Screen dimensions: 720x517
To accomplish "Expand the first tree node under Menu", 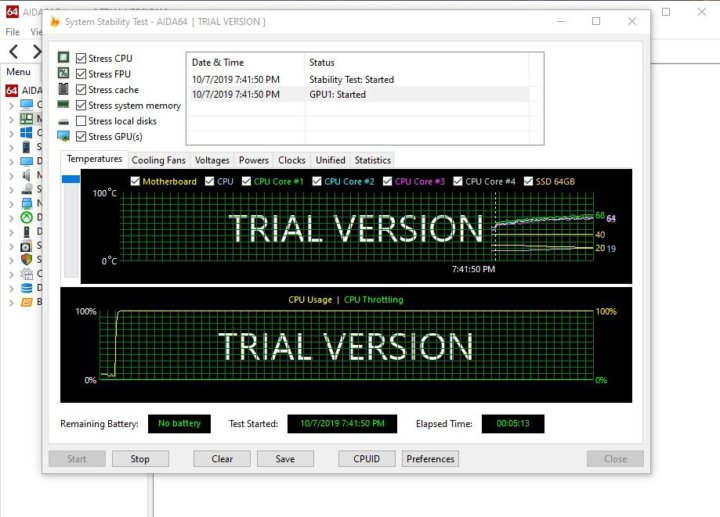I will point(12,104).
